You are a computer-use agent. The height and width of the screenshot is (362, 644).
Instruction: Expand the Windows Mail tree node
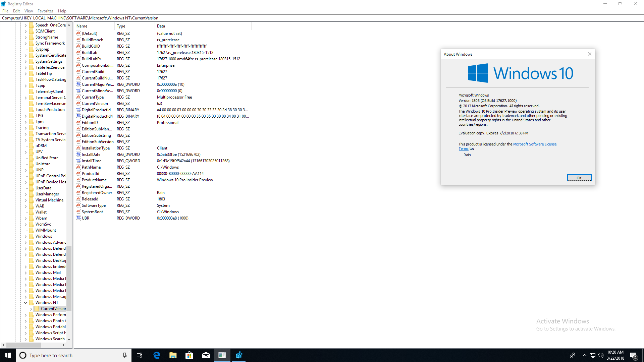[25, 272]
